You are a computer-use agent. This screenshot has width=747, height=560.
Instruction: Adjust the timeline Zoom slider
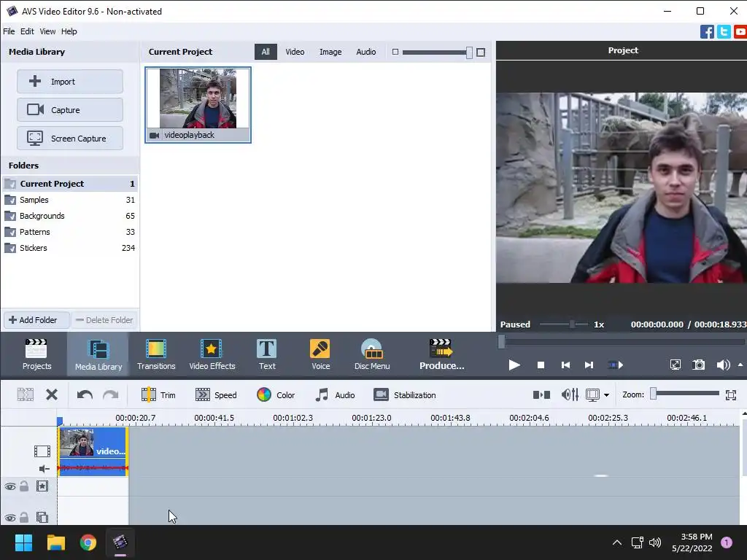click(685, 393)
